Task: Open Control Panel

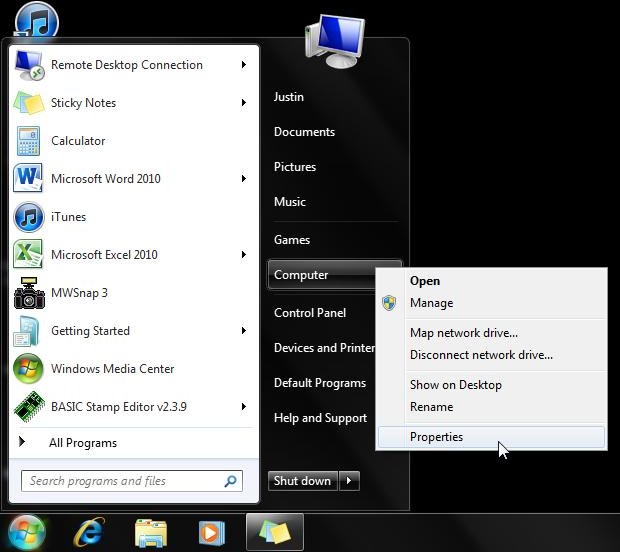Action: 310,313
